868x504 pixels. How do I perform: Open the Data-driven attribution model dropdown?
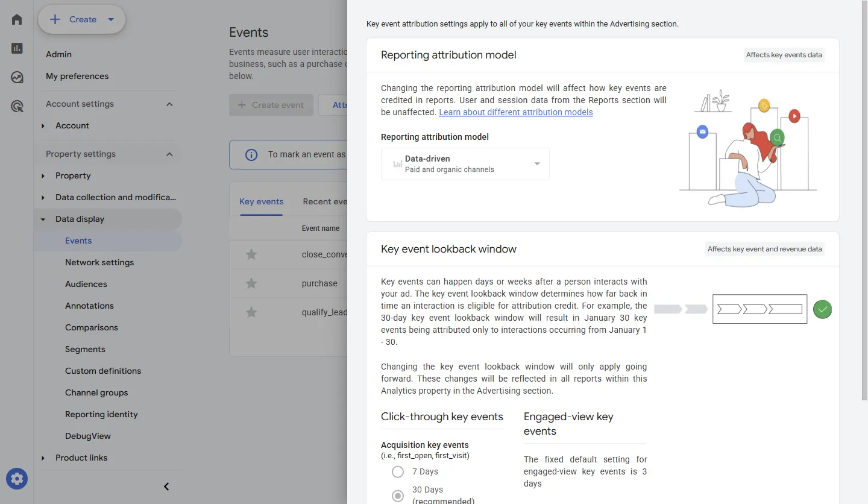click(x=465, y=164)
